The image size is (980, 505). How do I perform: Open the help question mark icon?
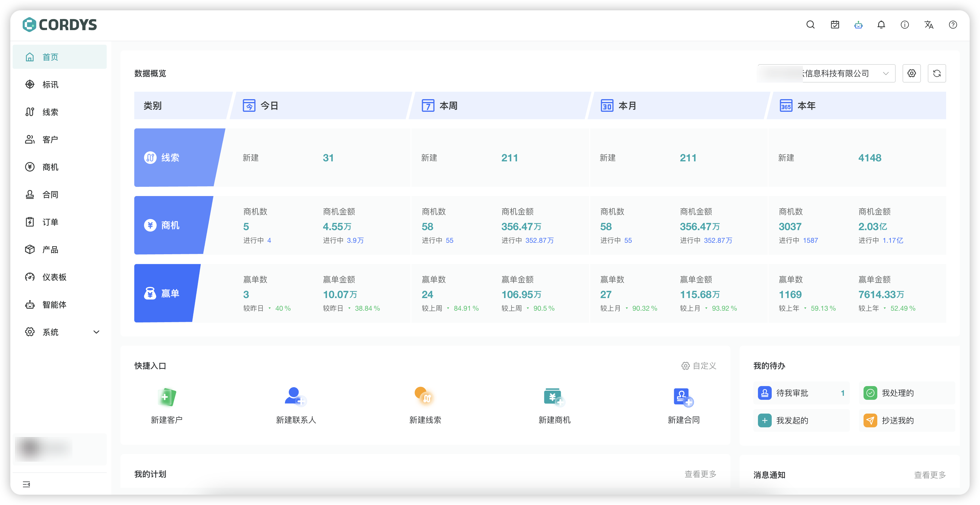(x=953, y=25)
